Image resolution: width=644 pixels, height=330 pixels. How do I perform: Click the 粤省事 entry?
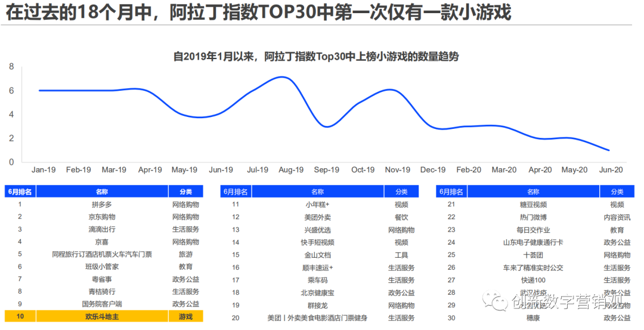pyautogui.click(x=102, y=279)
